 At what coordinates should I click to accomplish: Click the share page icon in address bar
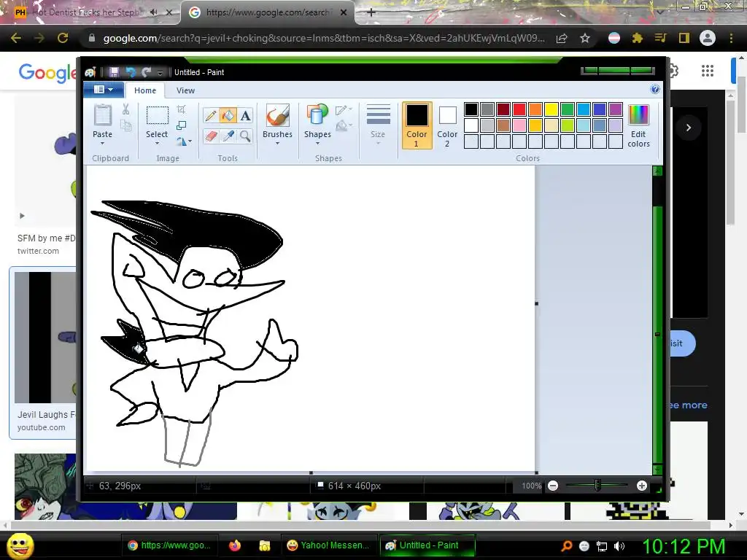coord(562,38)
